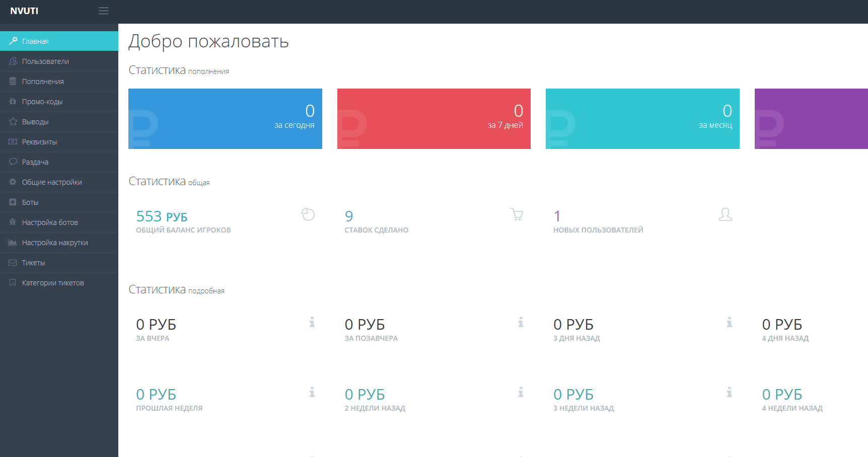Click the info icon beside 'За вчера'

coord(312,322)
